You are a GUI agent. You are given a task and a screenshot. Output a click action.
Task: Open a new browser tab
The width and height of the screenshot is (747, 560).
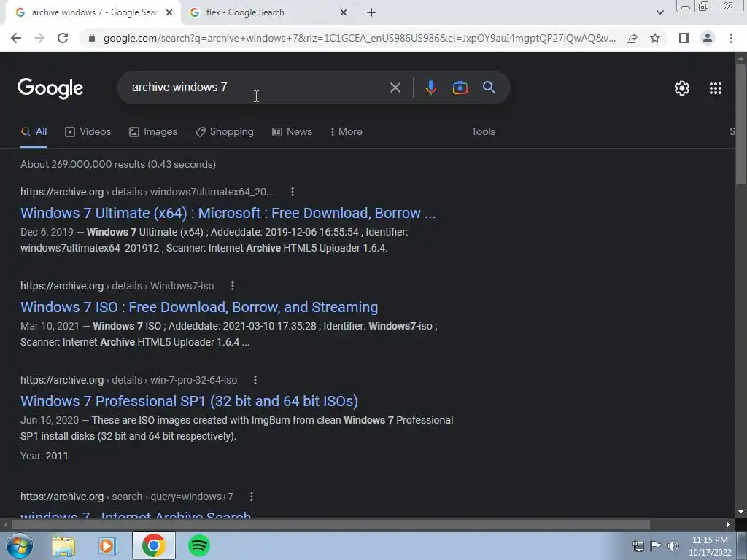[371, 12]
